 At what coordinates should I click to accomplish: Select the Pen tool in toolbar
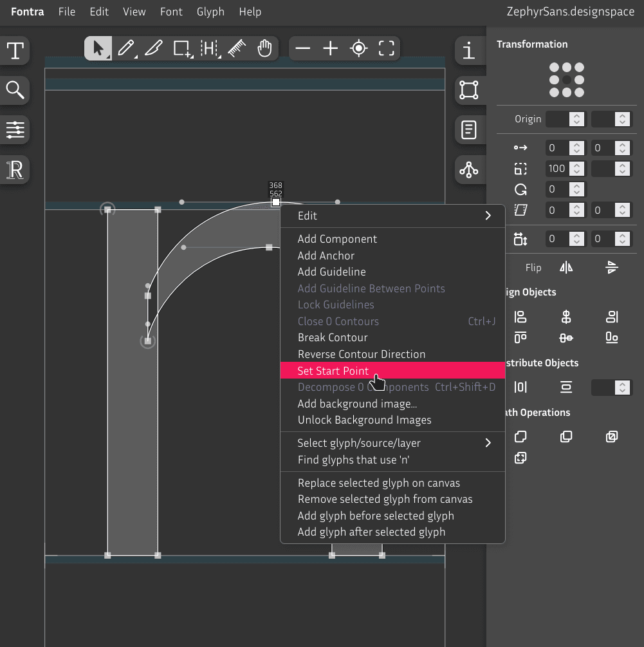(126, 48)
